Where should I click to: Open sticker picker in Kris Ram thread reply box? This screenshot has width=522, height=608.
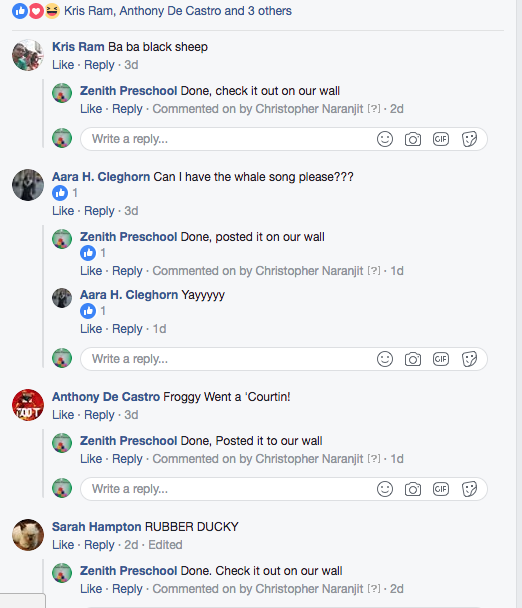469,139
